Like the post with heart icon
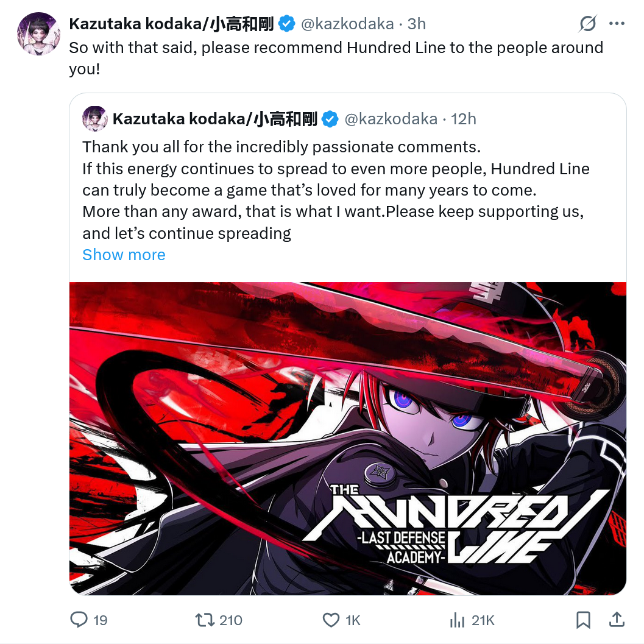The width and height of the screenshot is (644, 644). click(331, 620)
